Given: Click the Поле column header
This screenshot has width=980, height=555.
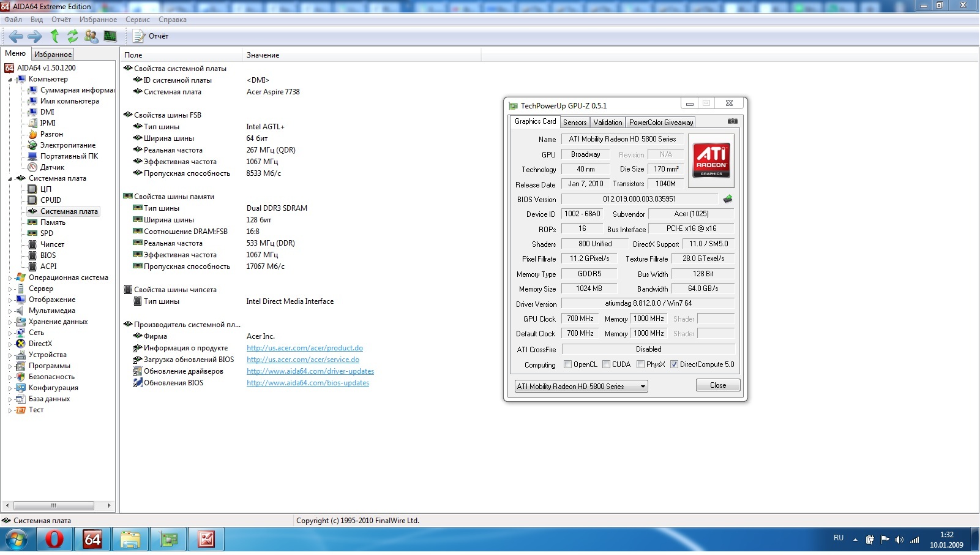Looking at the screenshot, I should 181,55.
